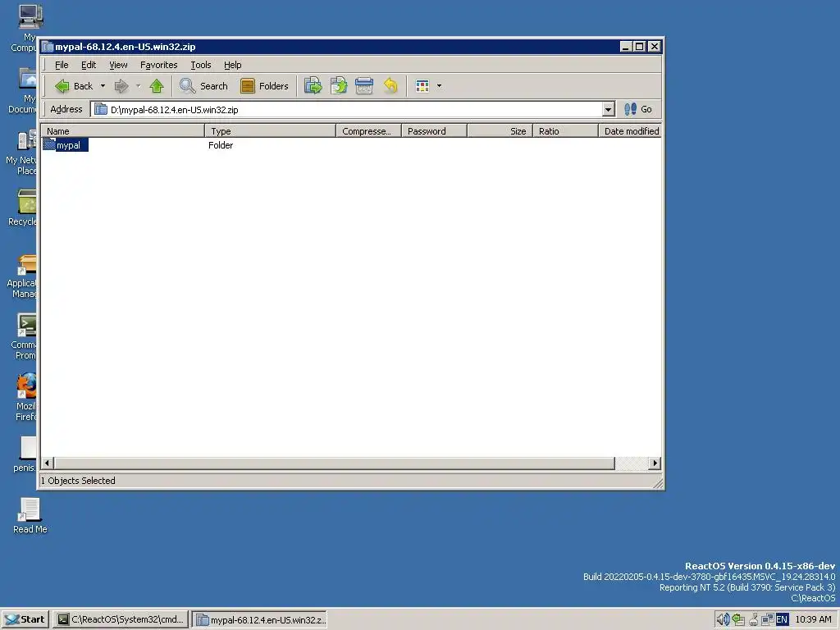Go up one folder level
Viewport: 840px width, 630px height.
pyautogui.click(x=157, y=85)
